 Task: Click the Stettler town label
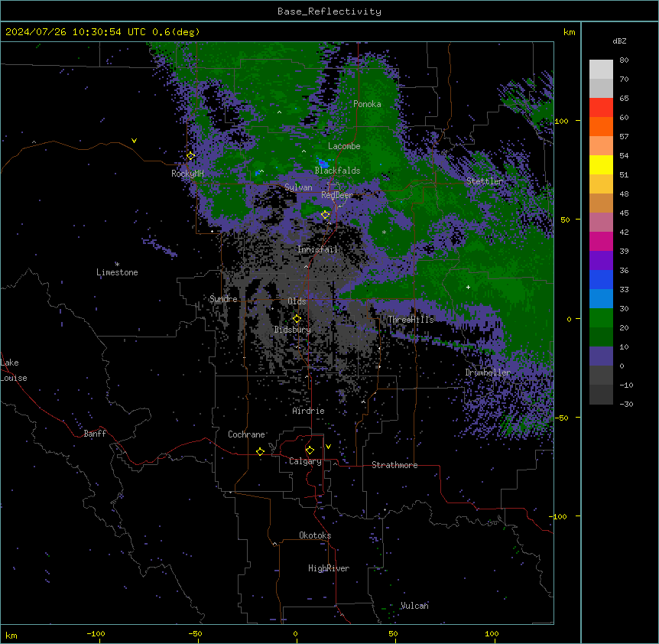(x=485, y=181)
